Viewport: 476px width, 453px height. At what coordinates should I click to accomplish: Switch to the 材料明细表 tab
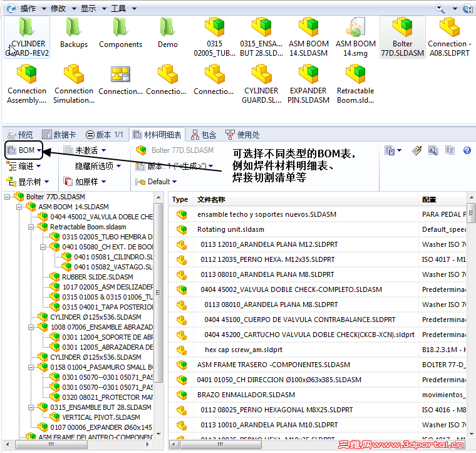(x=157, y=135)
